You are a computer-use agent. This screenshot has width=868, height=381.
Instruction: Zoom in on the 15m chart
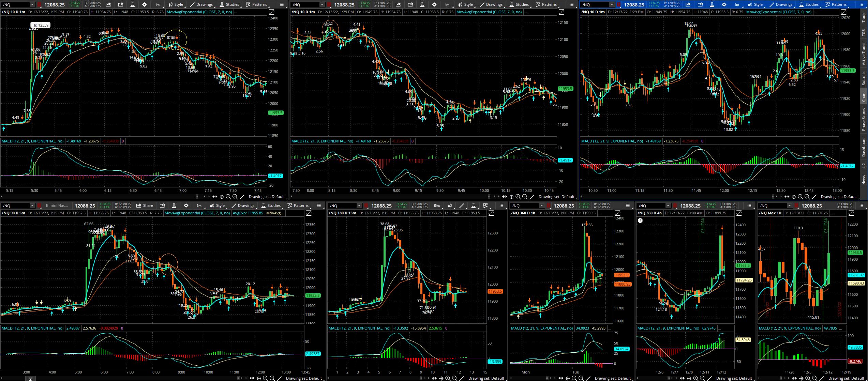[x=448, y=378]
